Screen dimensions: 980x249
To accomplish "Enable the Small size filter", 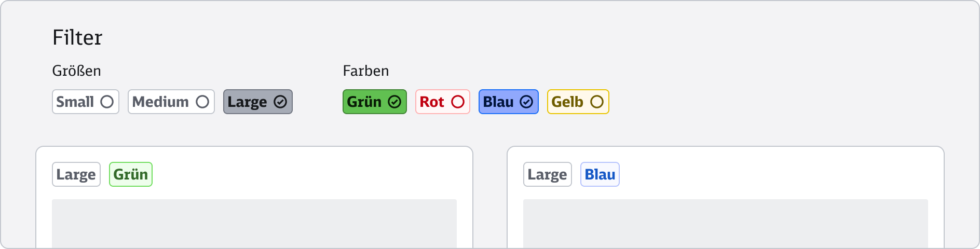I will pos(75,102).
